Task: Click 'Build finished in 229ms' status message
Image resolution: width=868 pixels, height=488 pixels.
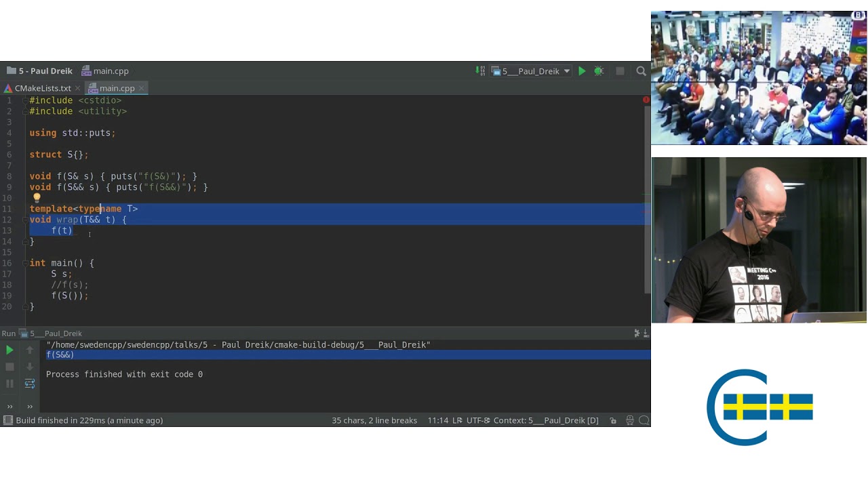Action: 90,420
